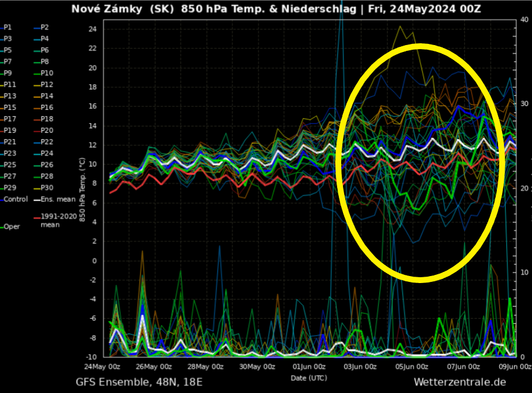Click the Wetterzentrale.de watermark link

(x=459, y=382)
